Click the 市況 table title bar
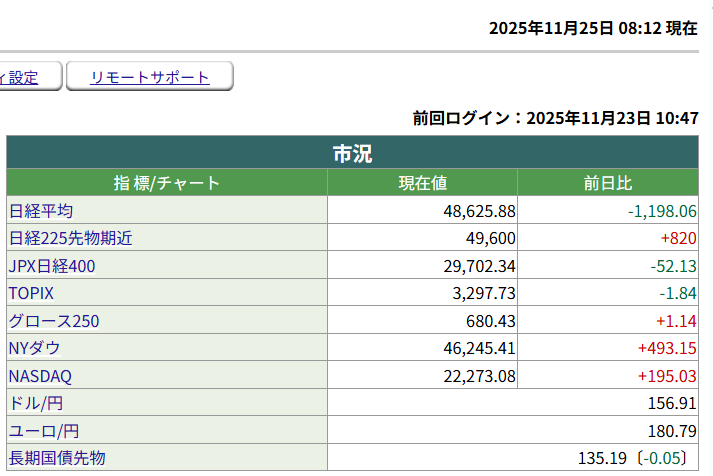 coord(352,154)
